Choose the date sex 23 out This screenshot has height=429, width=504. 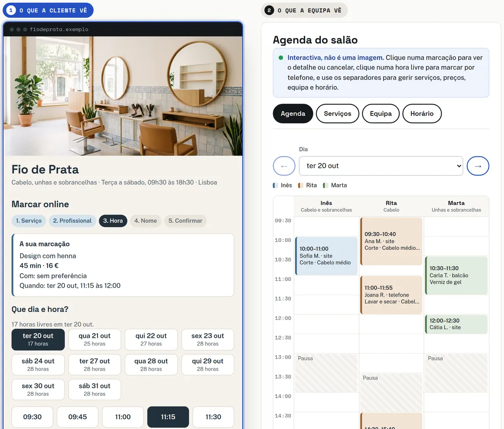click(208, 339)
